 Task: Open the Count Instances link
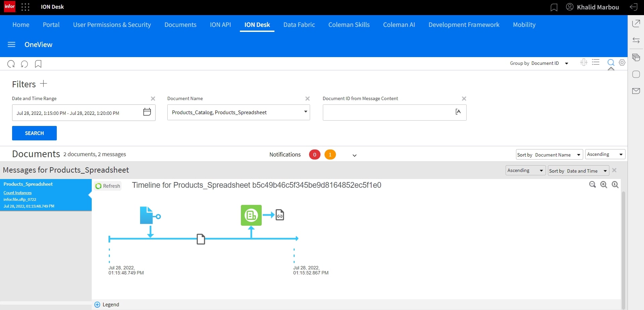pos(17,193)
